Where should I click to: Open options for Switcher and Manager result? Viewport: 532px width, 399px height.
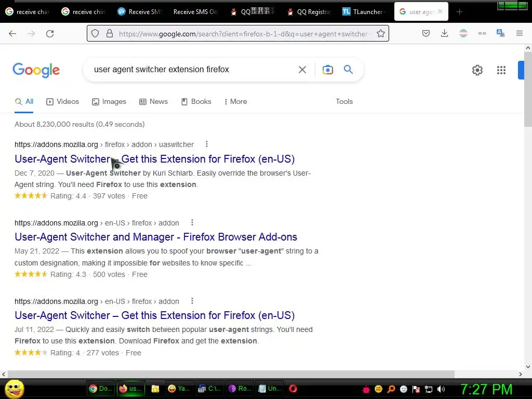(192, 222)
